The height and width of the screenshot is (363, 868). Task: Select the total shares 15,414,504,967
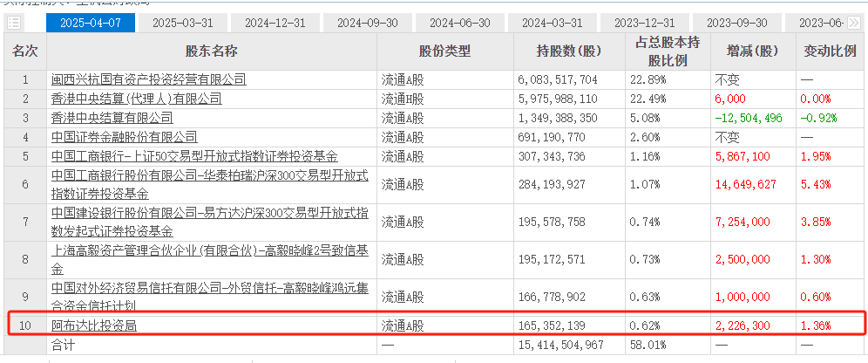click(560, 346)
